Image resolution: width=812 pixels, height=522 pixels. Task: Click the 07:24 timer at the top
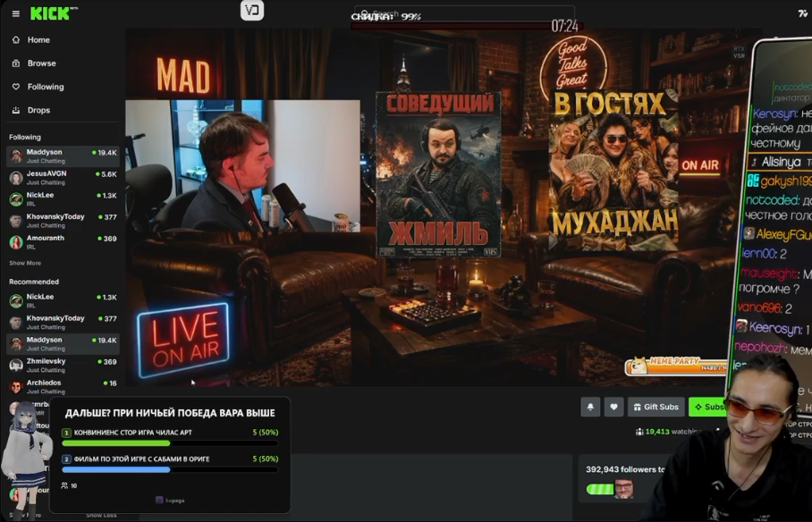pos(564,26)
